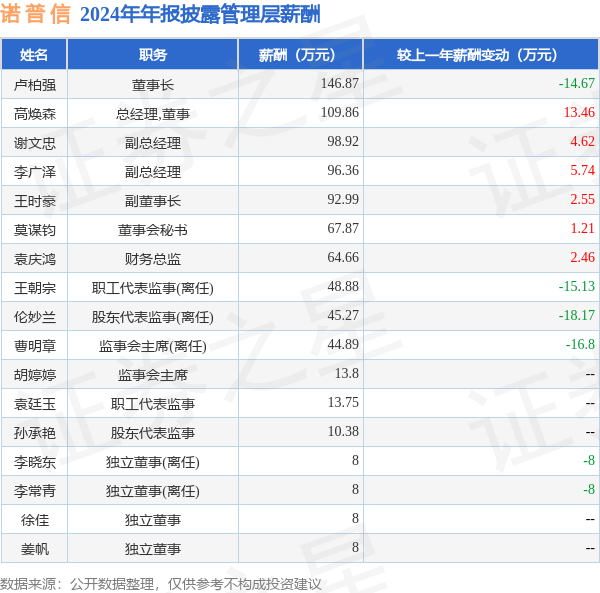This screenshot has height=593, width=600.
Task: Click the change value 1.21
Action: point(582,228)
